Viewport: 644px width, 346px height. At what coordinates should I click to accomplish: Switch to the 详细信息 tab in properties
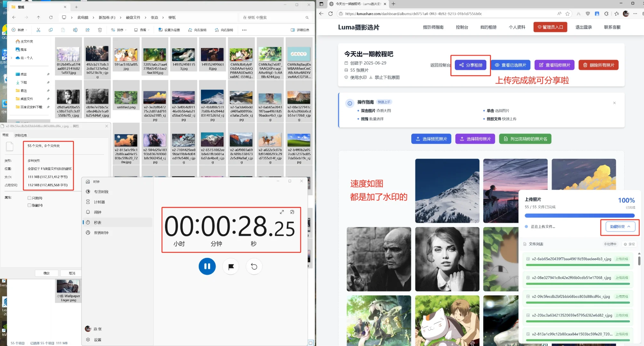pos(21,135)
